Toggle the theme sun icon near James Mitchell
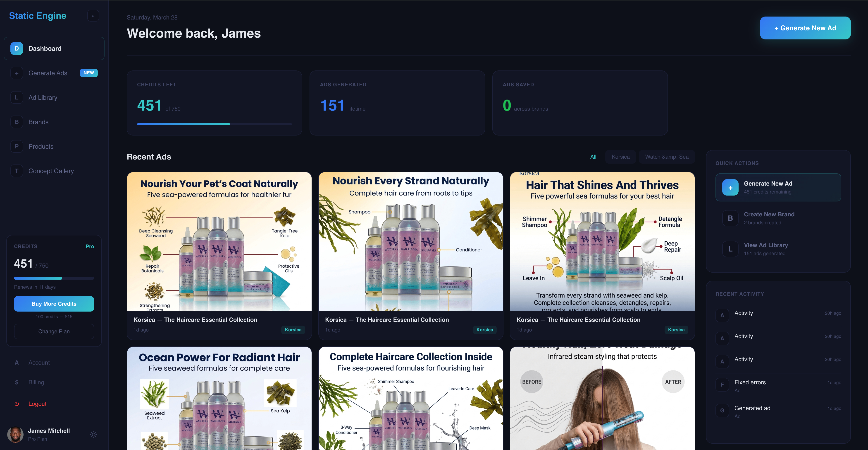This screenshot has height=450, width=868. pyautogui.click(x=94, y=435)
